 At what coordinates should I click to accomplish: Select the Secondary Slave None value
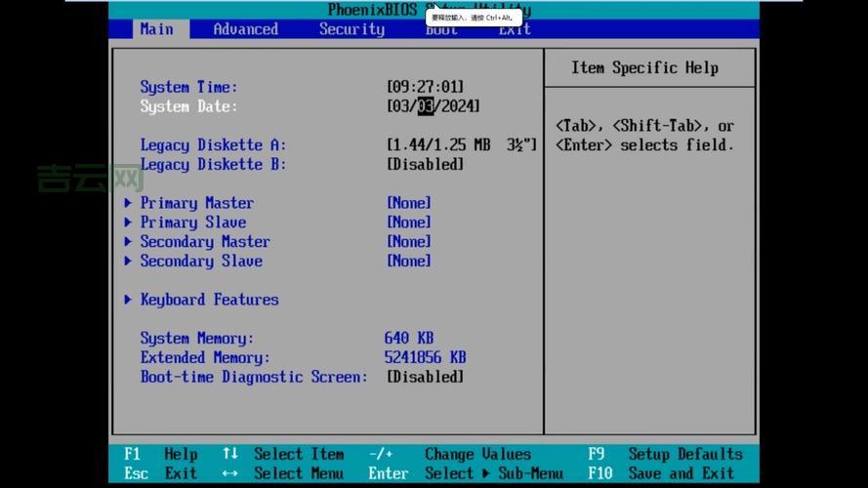[x=408, y=262]
